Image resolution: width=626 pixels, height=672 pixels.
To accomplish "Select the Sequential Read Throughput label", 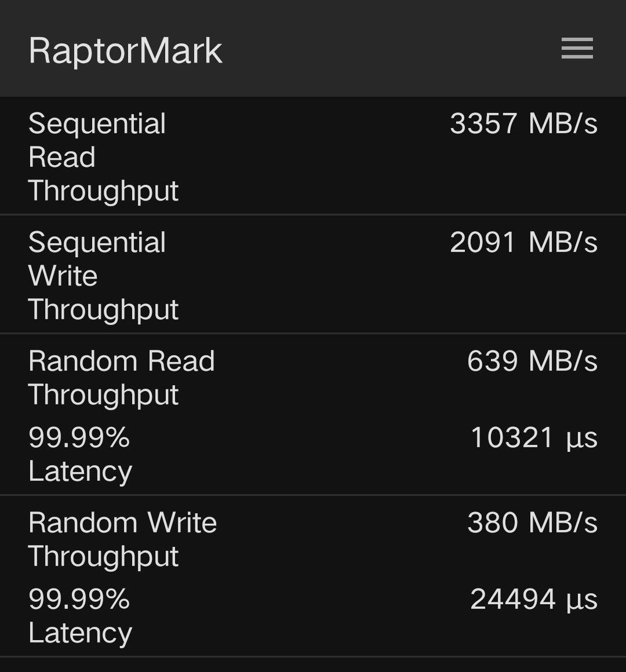I will pos(103,157).
